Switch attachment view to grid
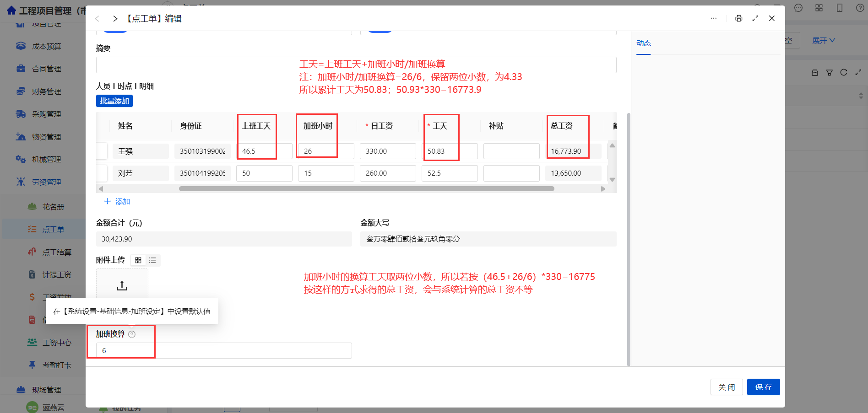This screenshot has width=868, height=413. point(138,260)
